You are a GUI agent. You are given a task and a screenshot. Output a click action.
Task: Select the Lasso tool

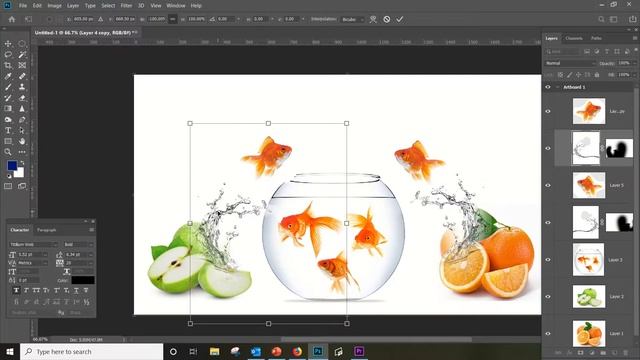click(x=8, y=54)
